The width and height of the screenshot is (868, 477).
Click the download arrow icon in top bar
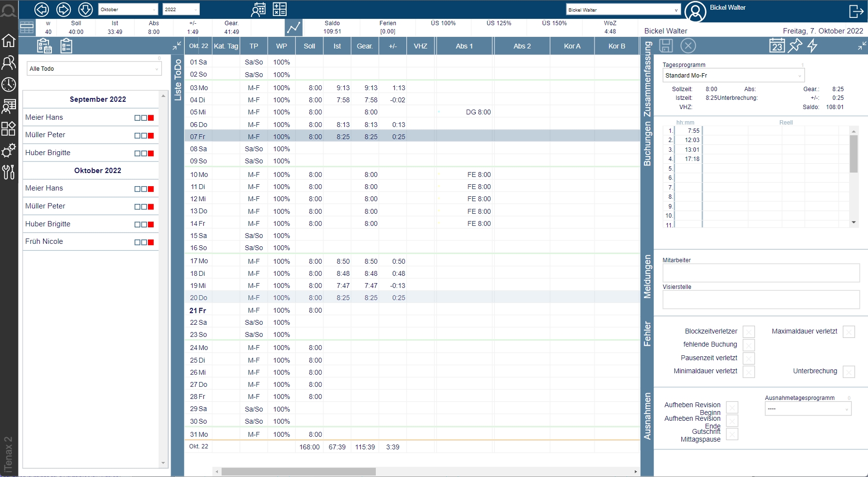pyautogui.click(x=85, y=9)
